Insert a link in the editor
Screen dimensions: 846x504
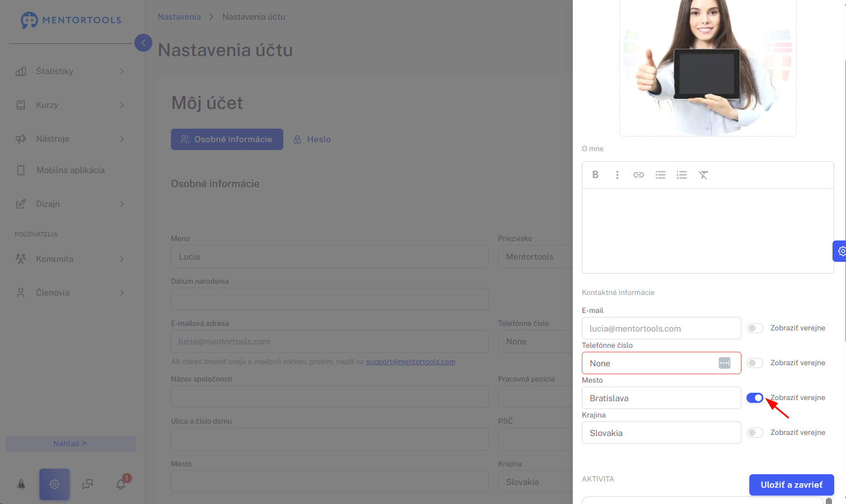639,175
